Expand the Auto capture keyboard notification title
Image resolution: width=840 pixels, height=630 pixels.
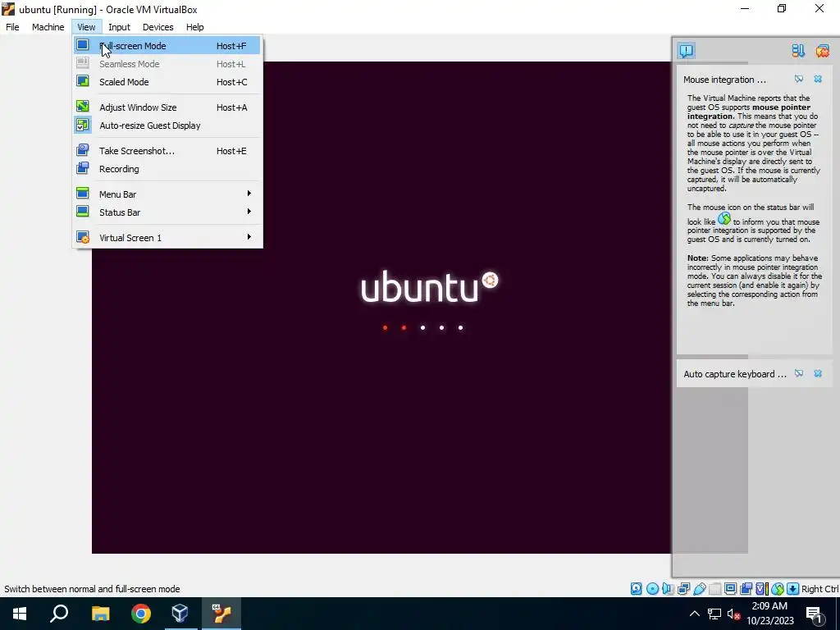735,374
